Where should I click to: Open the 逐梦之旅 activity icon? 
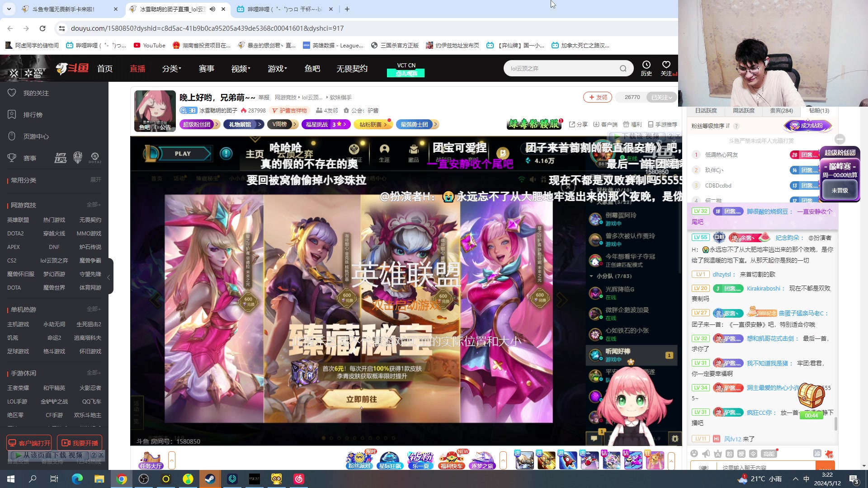pyautogui.click(x=482, y=460)
